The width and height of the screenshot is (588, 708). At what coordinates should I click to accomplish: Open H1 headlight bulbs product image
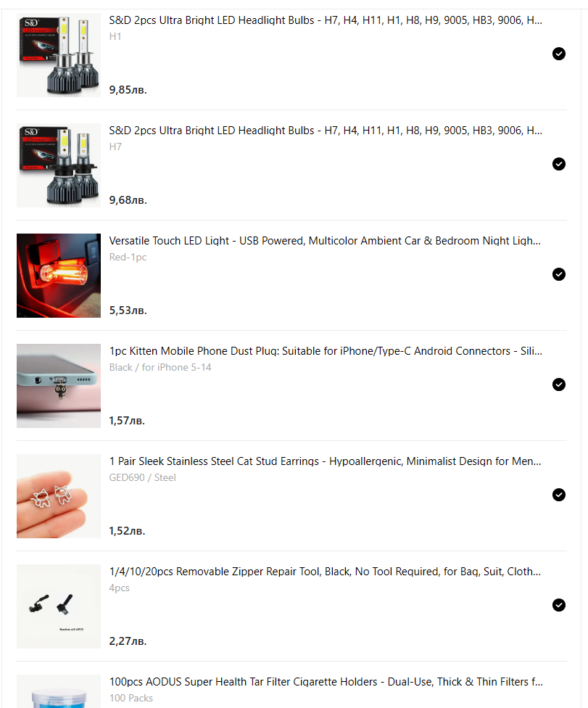pos(59,55)
